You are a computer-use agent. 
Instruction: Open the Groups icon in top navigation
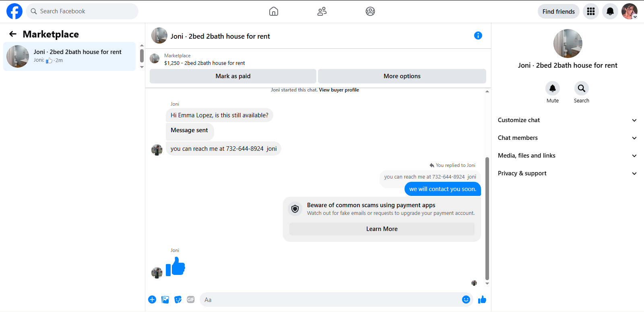(370, 11)
